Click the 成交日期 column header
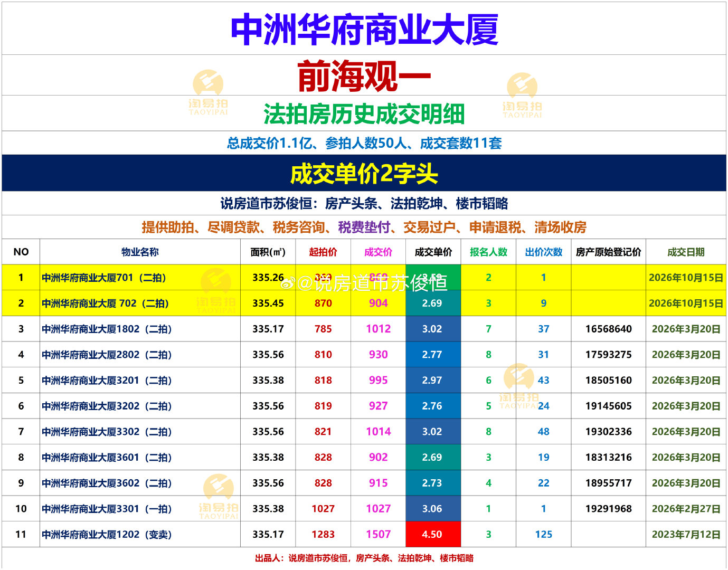Viewport: 728px width, 570px height. point(686,252)
